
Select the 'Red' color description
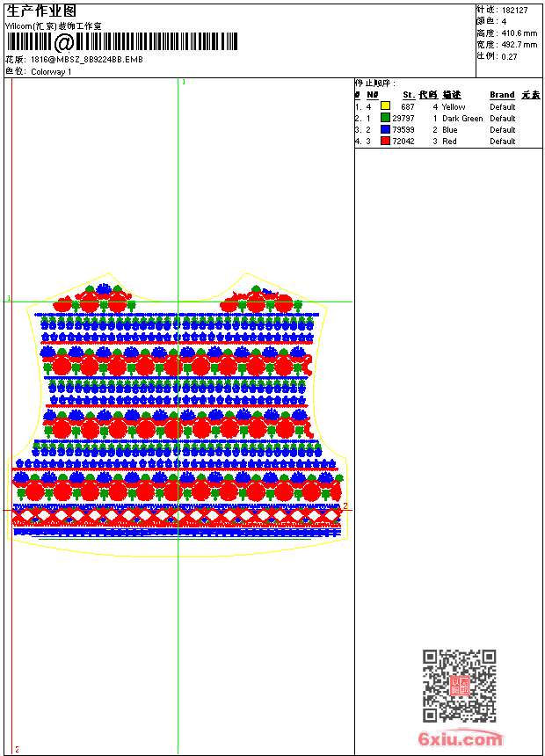pos(449,142)
